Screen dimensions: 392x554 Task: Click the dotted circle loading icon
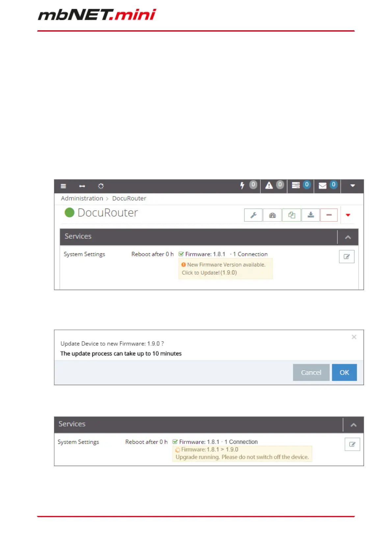tap(101, 186)
